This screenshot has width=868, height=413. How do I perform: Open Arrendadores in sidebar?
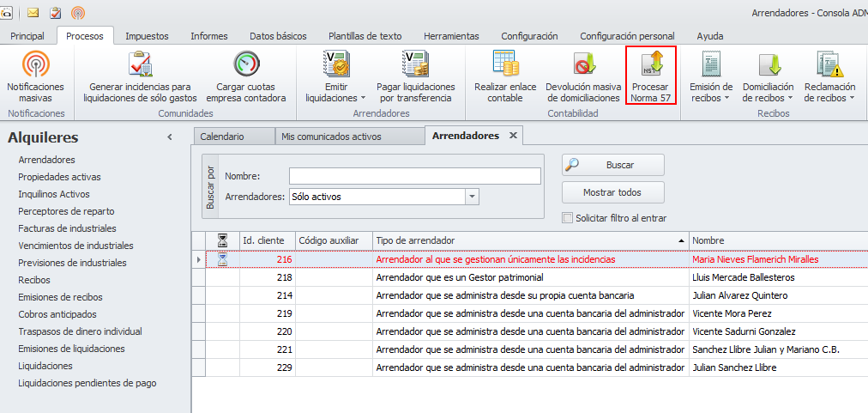(46, 160)
